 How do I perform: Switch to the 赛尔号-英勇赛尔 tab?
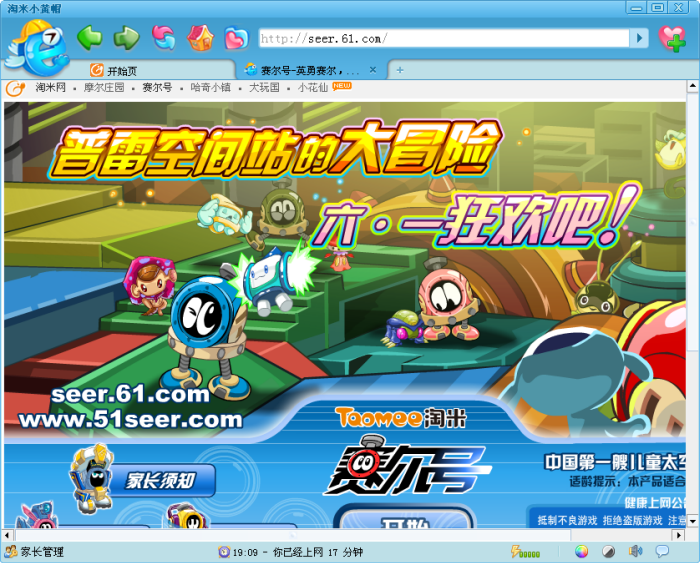click(310, 71)
